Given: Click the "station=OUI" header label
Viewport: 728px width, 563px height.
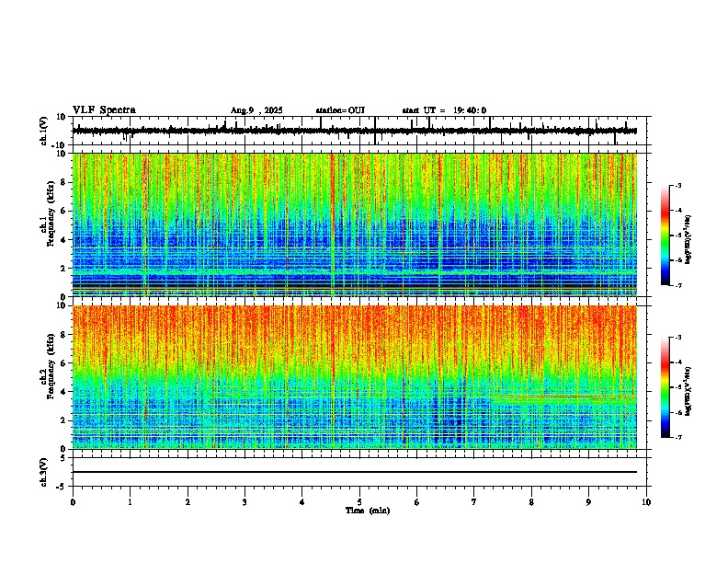Looking at the screenshot, I should 340,110.
